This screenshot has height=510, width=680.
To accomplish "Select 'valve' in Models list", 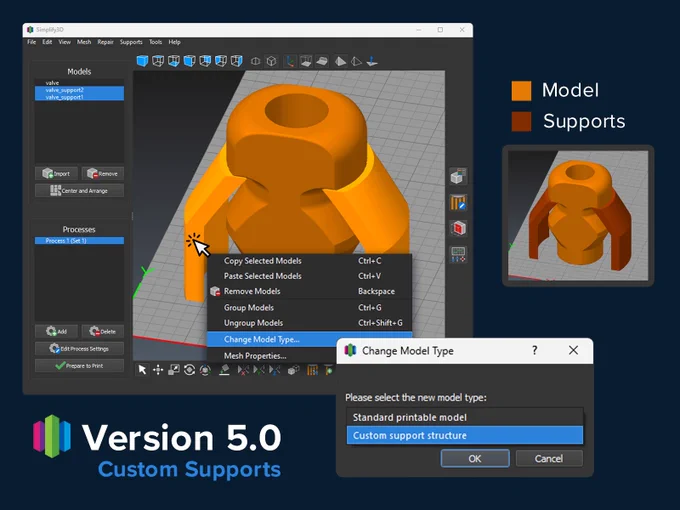I will pyautogui.click(x=79, y=82).
